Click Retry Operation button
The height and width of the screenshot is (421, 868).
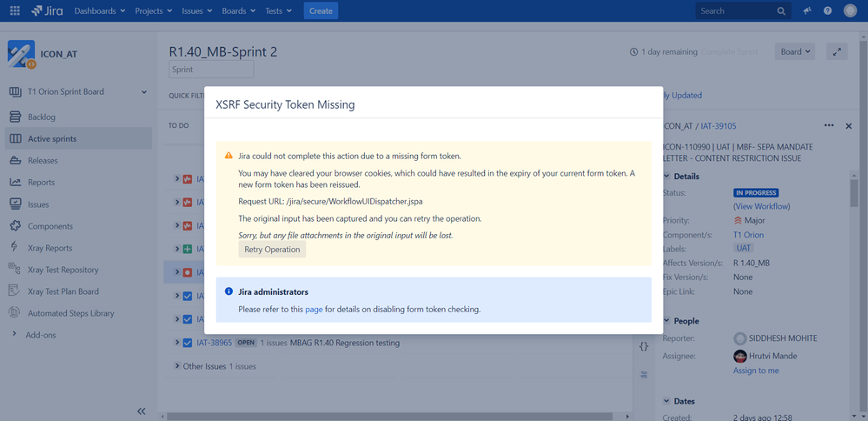[272, 250]
